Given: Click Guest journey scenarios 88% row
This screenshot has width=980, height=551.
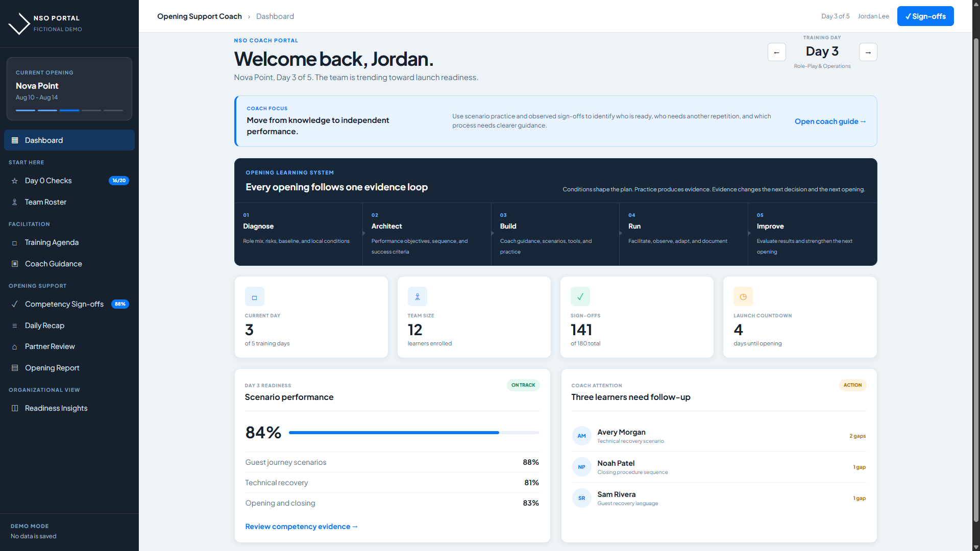Looking at the screenshot, I should (x=392, y=462).
